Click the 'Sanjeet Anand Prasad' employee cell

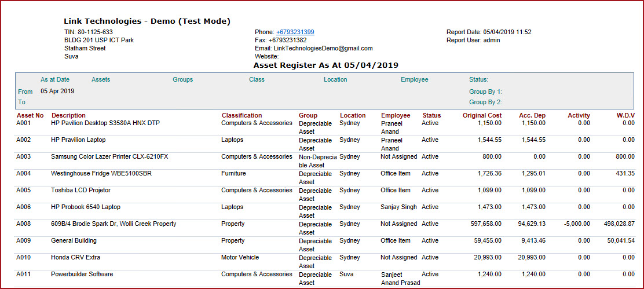400,279
